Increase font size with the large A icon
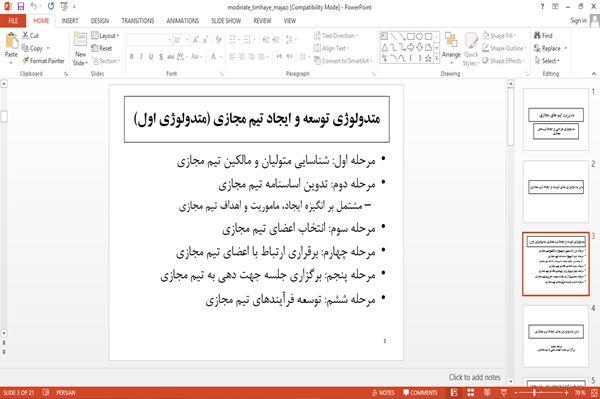This screenshot has width=600, height=399. click(196, 40)
